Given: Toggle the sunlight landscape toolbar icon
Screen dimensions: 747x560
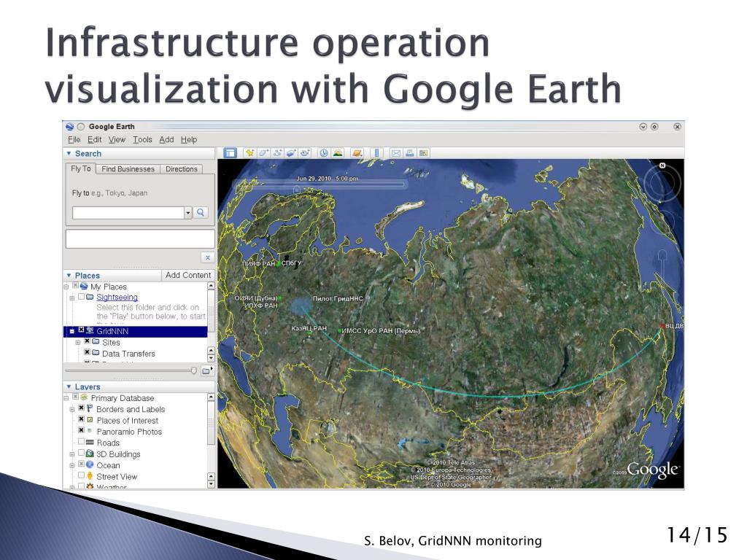Looking at the screenshot, I should coord(338,153).
